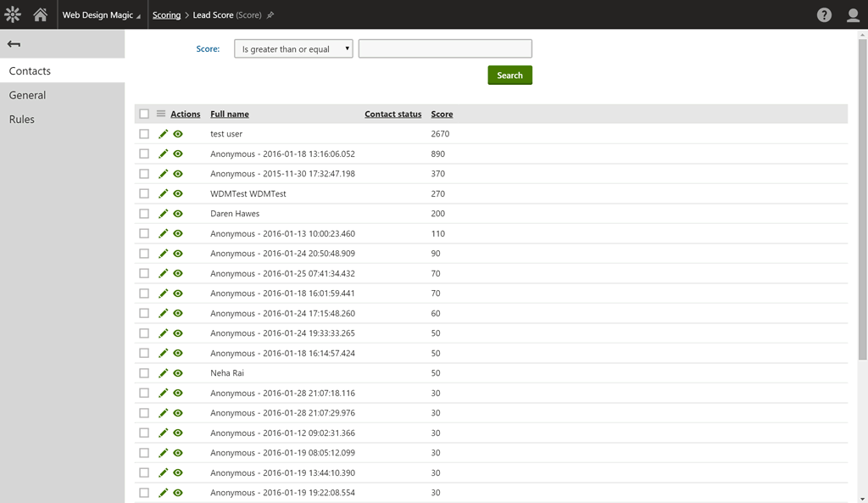Screen dimensions: 868x503
Task: Open the user profile icon
Action: pos(854,15)
